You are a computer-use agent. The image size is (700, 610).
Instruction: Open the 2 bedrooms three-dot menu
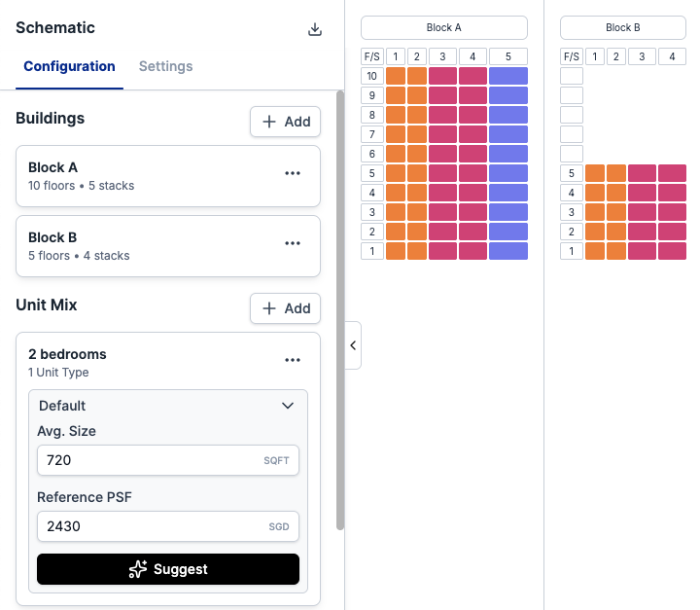point(293,360)
